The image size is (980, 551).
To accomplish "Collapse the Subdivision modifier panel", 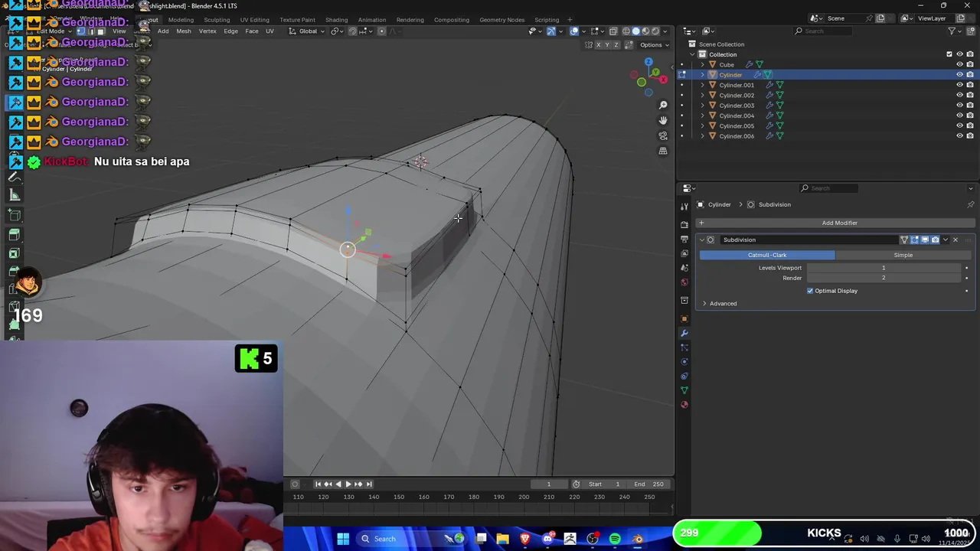I will click(701, 240).
